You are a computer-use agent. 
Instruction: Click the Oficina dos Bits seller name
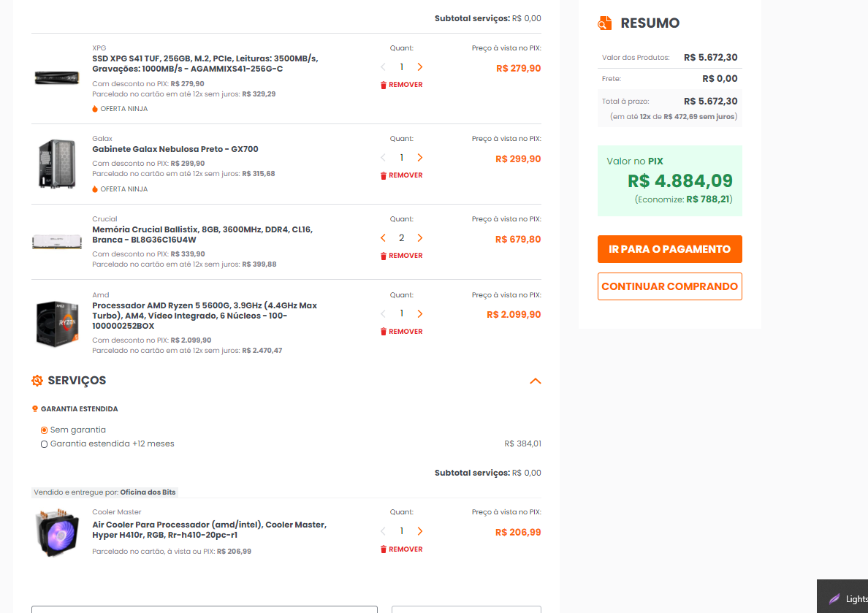coord(148,492)
